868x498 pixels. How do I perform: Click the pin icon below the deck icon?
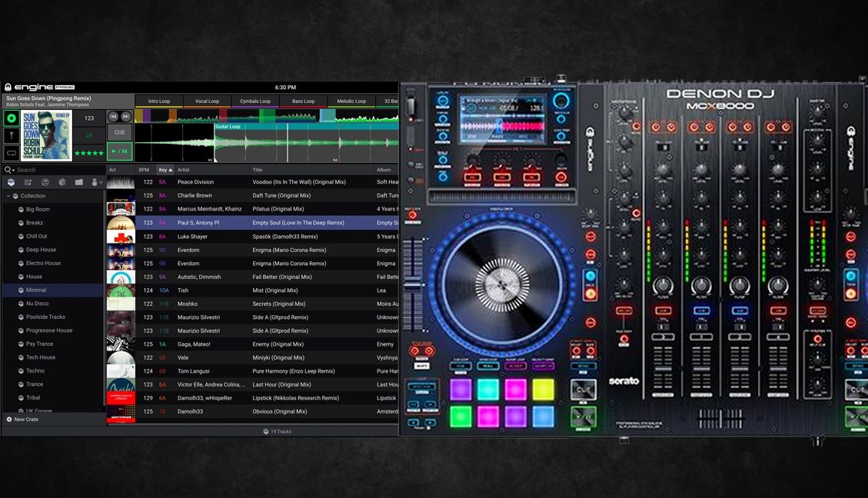pyautogui.click(x=11, y=135)
